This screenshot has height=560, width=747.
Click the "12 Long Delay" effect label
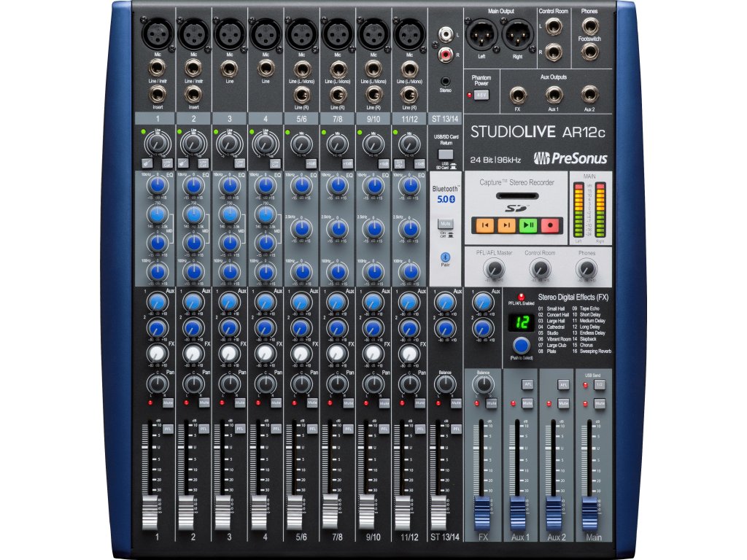click(x=587, y=327)
